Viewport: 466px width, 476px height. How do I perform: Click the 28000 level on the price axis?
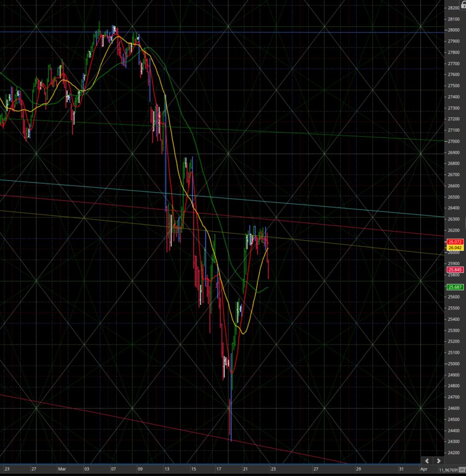pyautogui.click(x=453, y=30)
